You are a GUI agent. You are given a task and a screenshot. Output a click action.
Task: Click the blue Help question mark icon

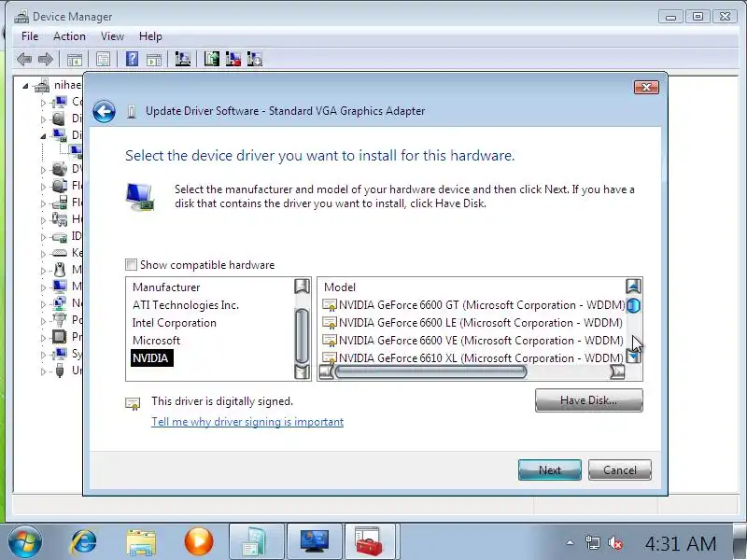[x=132, y=59]
